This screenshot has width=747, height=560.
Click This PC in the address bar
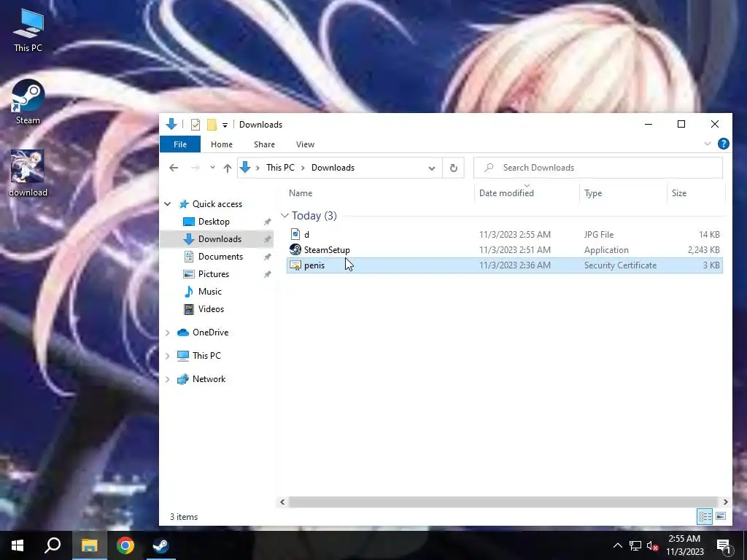click(280, 168)
